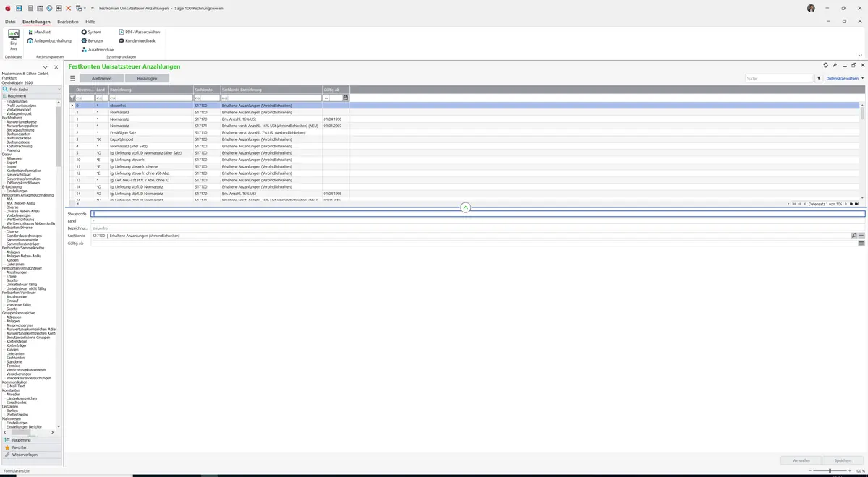This screenshot has width=868, height=477.
Task: Click the Hinzufügen button
Action: (x=147, y=78)
